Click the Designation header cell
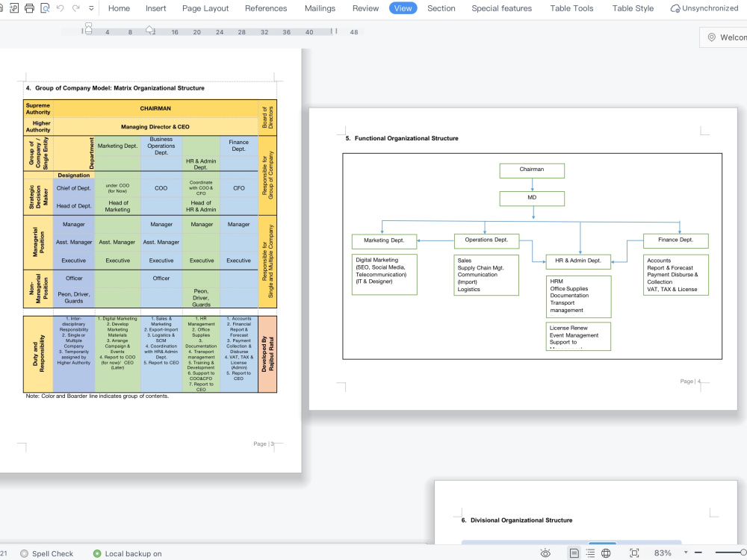 (74, 175)
